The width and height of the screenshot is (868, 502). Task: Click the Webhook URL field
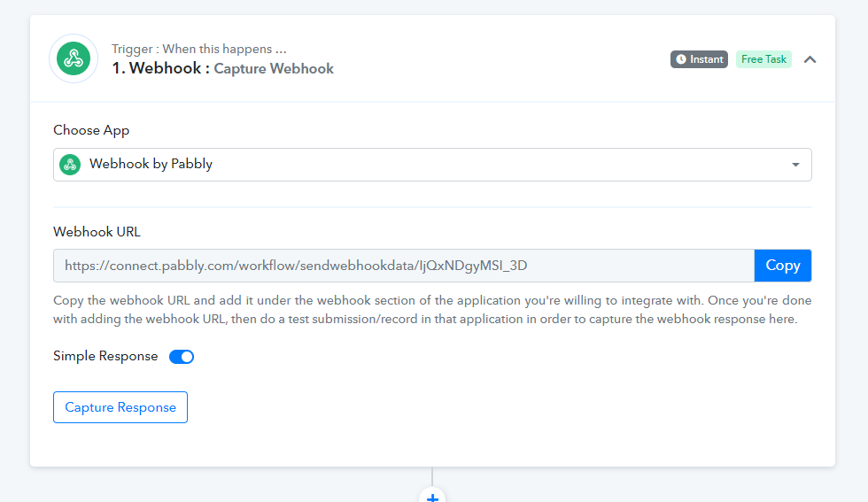click(x=404, y=266)
